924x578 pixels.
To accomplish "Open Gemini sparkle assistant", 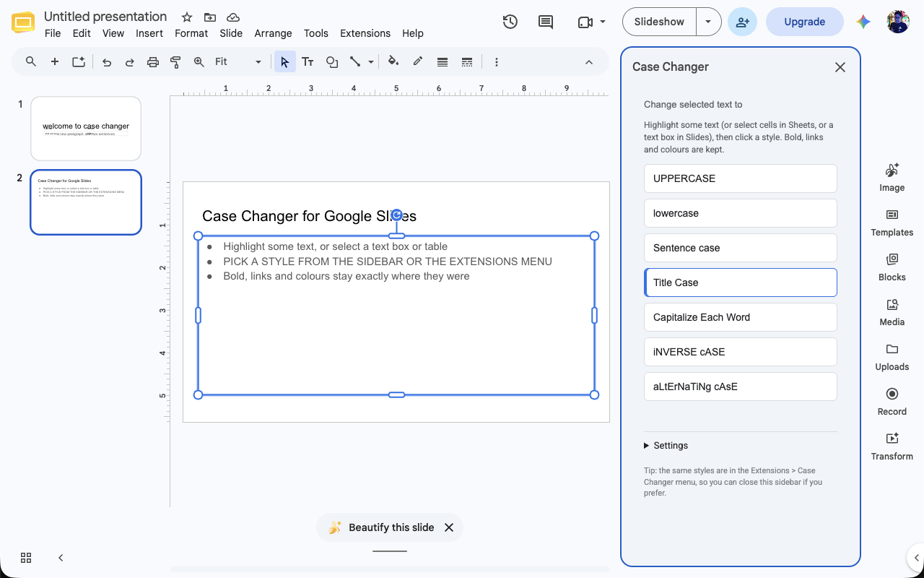I will pyautogui.click(x=863, y=22).
